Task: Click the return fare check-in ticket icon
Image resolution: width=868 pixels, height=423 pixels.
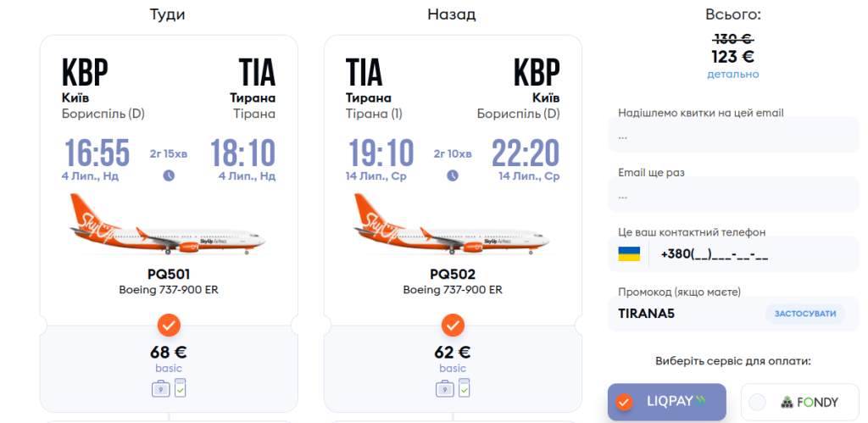Action: 464,388
